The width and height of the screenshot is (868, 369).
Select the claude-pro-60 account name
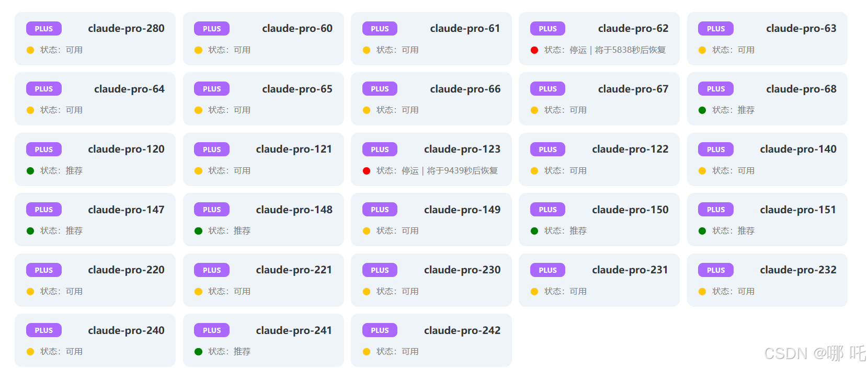coord(297,29)
